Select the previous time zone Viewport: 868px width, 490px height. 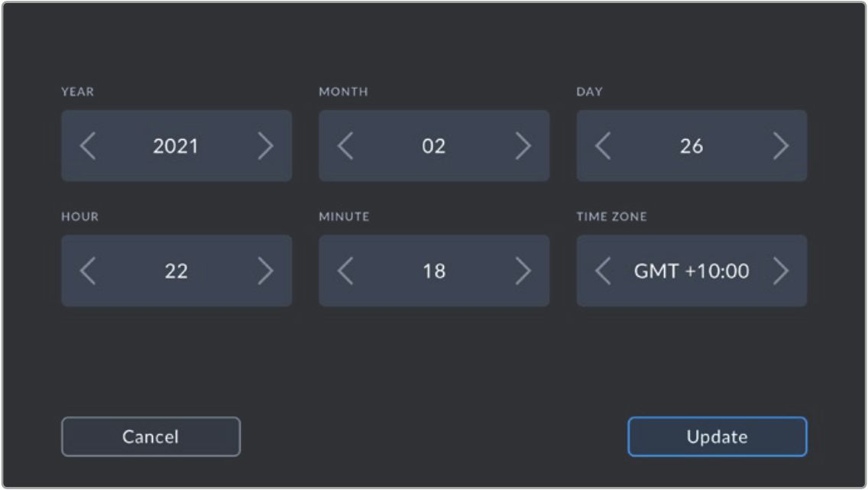point(603,271)
